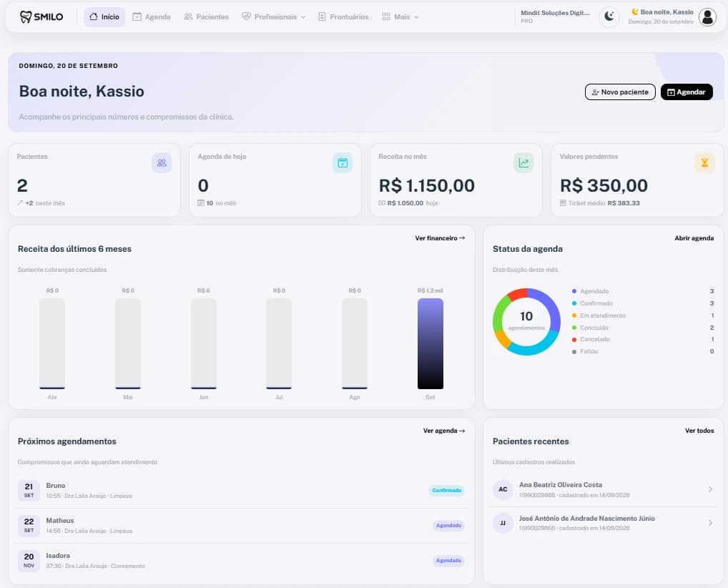Image resolution: width=728 pixels, height=588 pixels.
Task: Click the Jul revenue bar
Action: [279, 343]
